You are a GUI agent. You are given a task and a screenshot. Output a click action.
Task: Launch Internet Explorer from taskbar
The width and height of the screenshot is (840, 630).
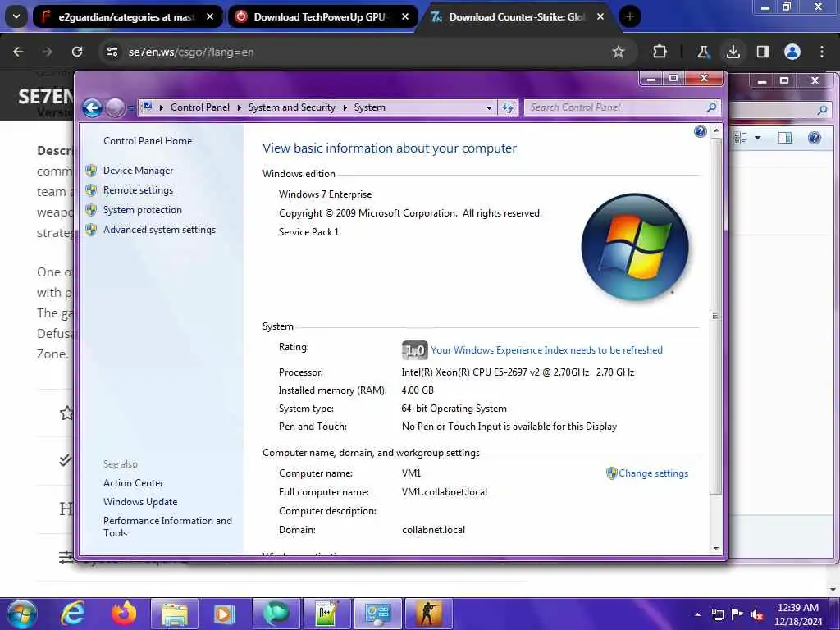coord(73,614)
